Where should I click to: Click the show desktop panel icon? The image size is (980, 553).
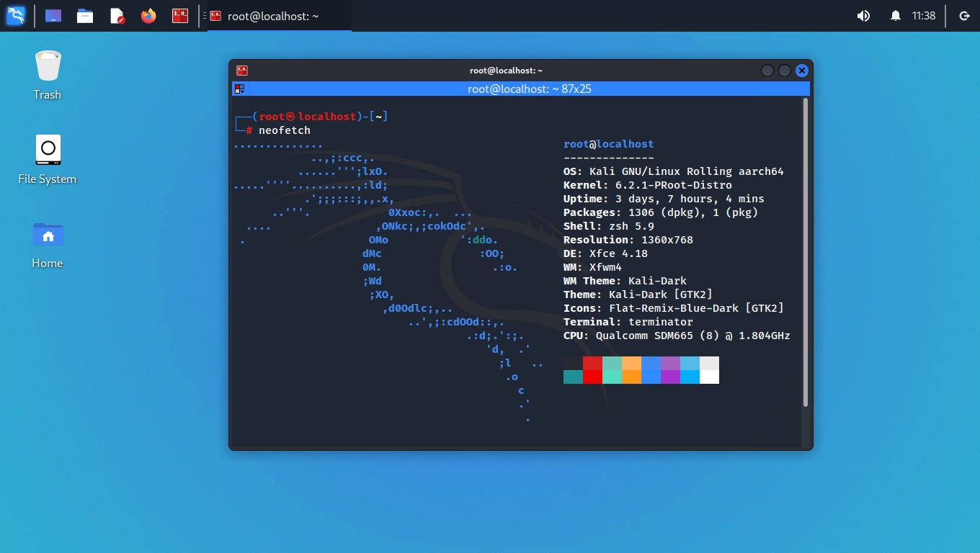click(53, 15)
